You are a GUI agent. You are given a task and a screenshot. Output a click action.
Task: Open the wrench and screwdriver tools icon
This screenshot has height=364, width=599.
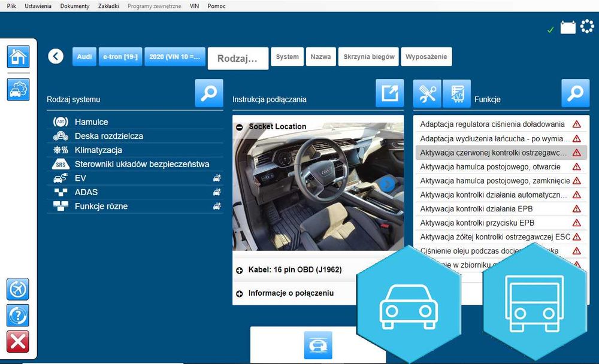point(427,93)
